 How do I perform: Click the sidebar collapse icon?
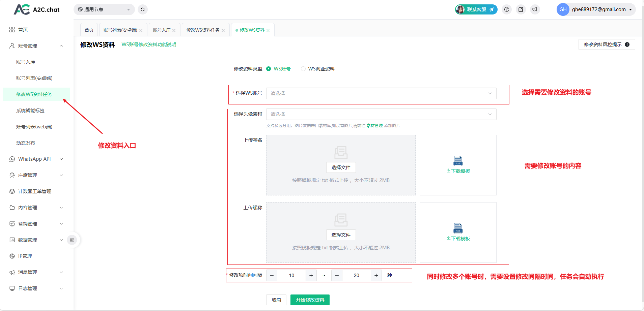pos(72,240)
